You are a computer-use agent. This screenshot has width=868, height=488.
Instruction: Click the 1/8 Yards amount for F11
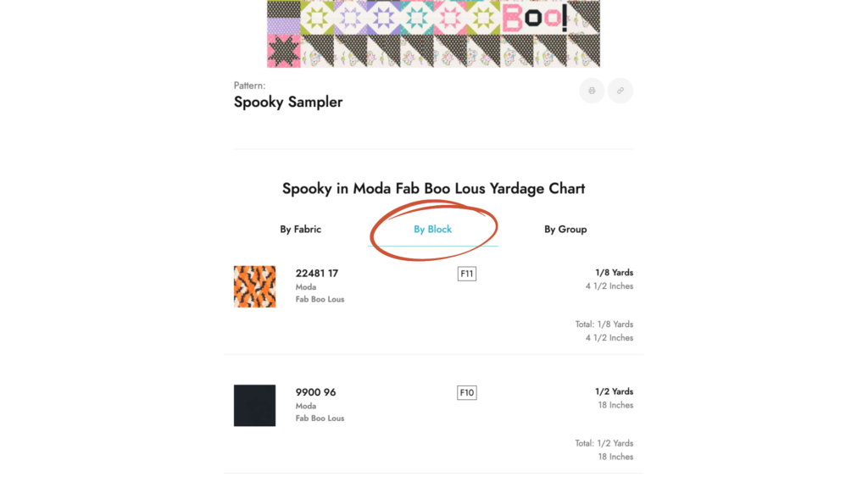coord(614,273)
